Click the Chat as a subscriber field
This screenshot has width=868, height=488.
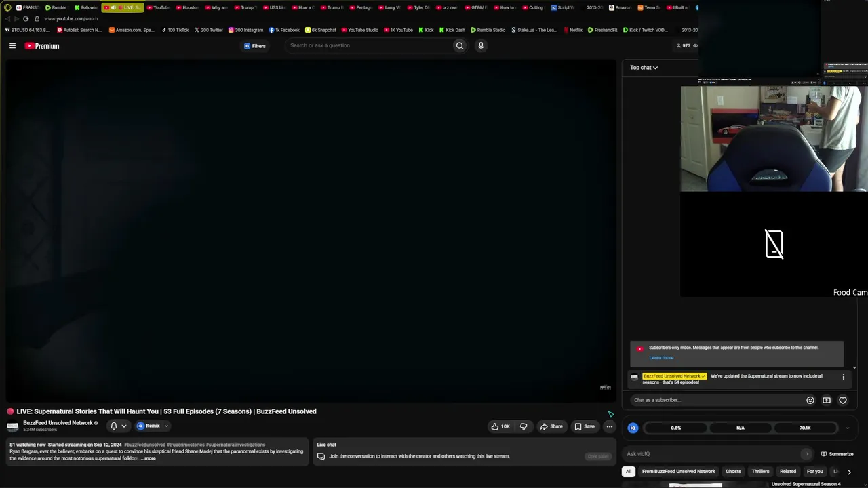pyautogui.click(x=716, y=400)
